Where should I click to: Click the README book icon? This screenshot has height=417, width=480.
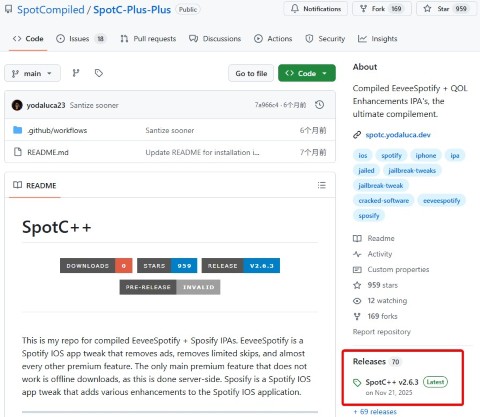coord(17,185)
